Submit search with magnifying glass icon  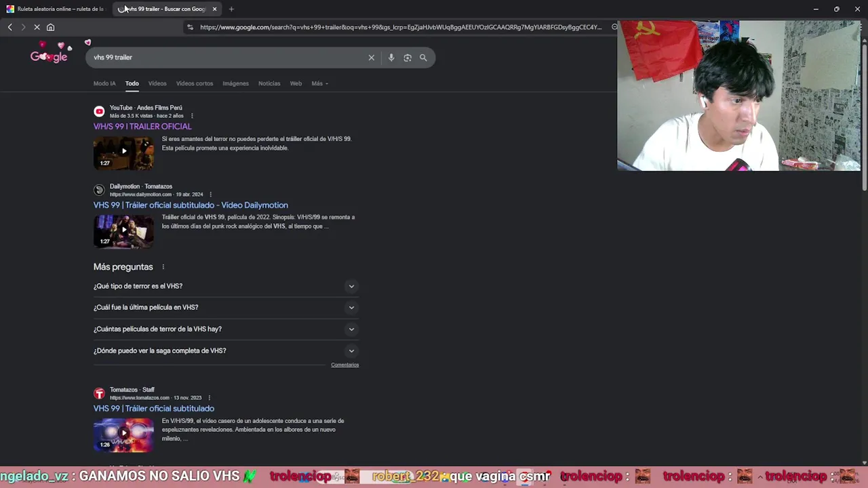pyautogui.click(x=423, y=58)
